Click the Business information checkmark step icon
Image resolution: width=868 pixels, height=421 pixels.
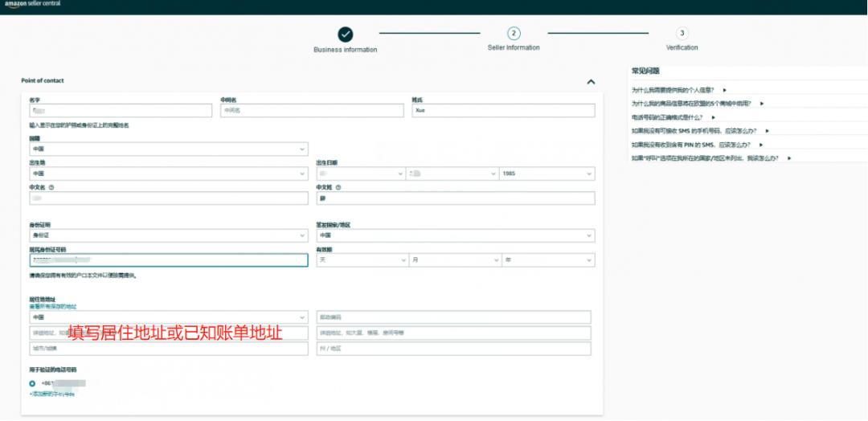[x=345, y=34]
